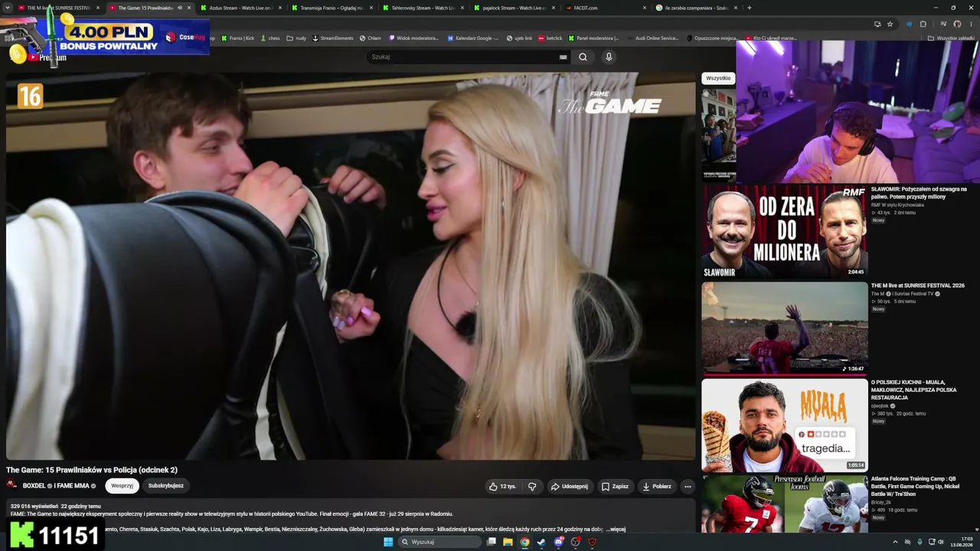Click the YouTube search magnifier button
980x551 pixels.
pos(583,57)
